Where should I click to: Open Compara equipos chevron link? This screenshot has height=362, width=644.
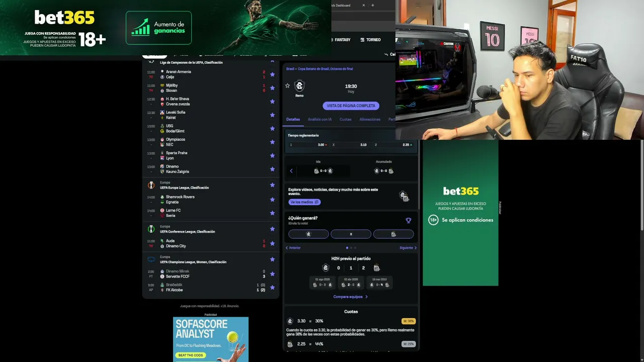(x=351, y=297)
